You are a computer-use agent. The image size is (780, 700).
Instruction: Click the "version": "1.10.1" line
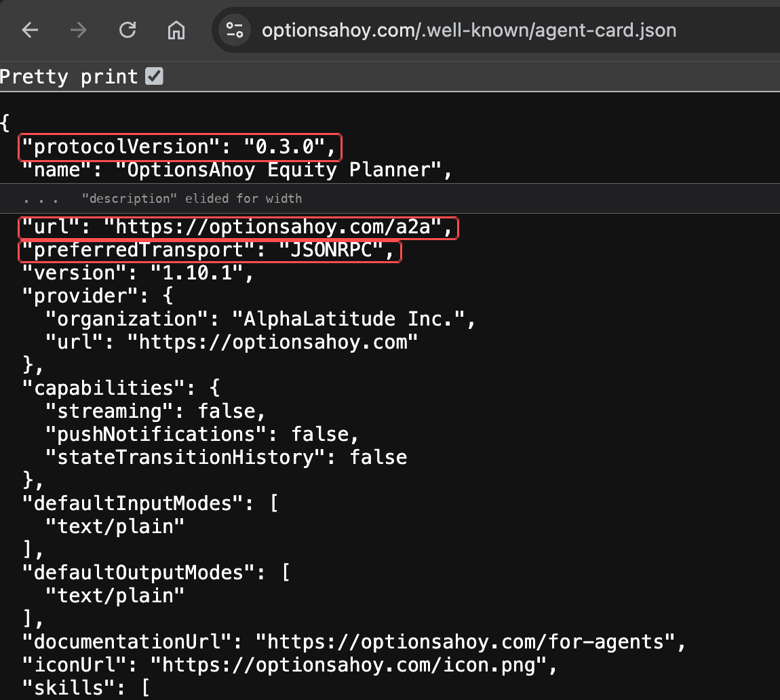138,273
